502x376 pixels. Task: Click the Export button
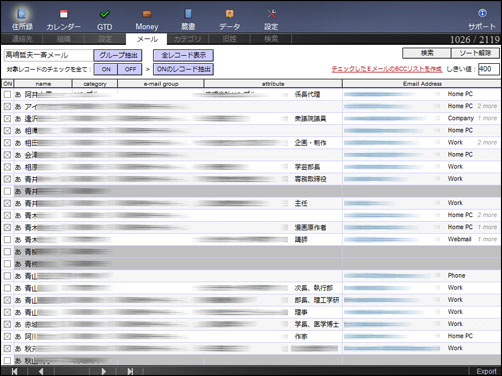486,371
